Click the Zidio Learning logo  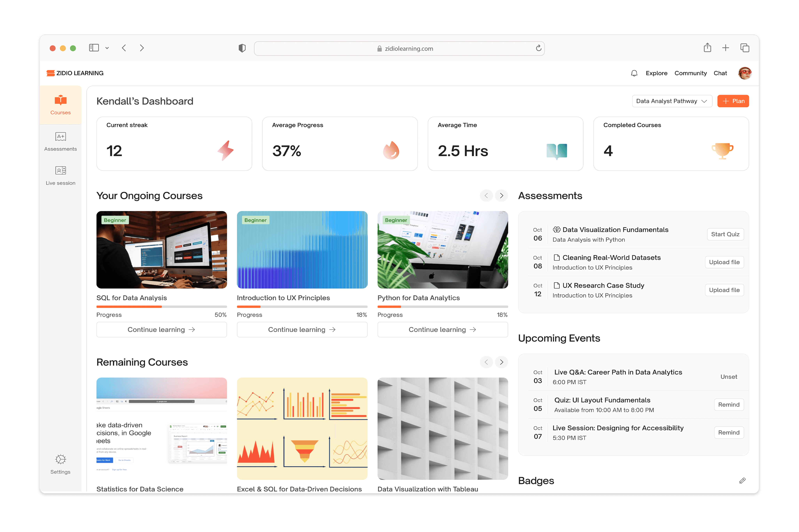click(75, 73)
